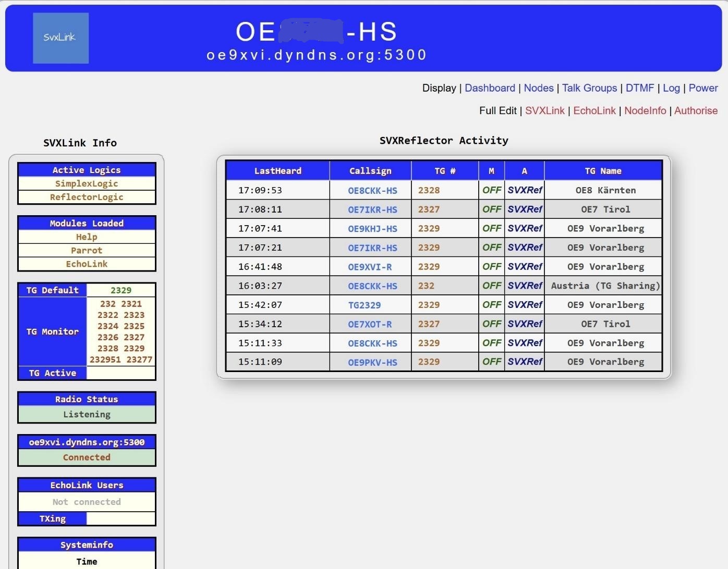Go to the Nodes page
This screenshot has width=728, height=569.
(x=538, y=88)
